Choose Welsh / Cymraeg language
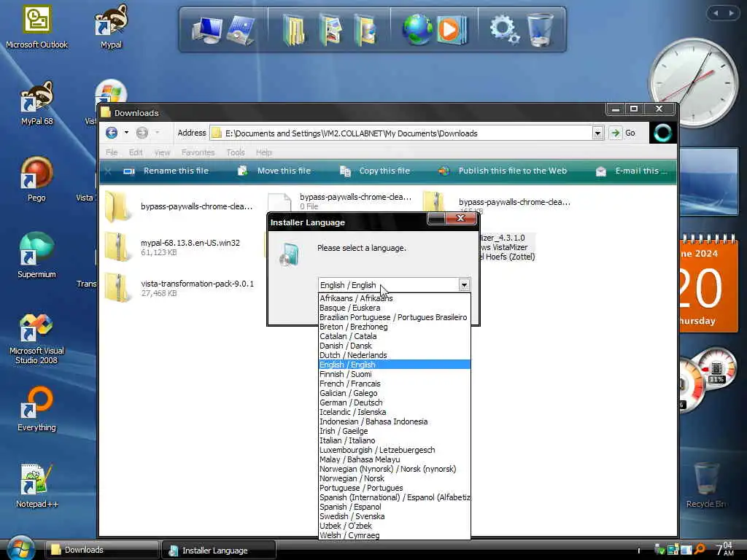 [395, 535]
